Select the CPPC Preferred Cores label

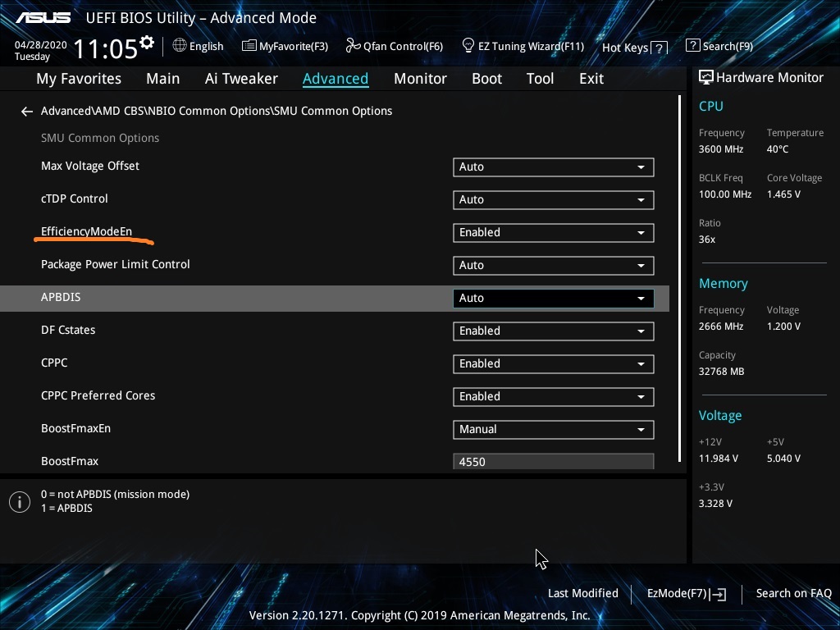pyautogui.click(x=98, y=396)
